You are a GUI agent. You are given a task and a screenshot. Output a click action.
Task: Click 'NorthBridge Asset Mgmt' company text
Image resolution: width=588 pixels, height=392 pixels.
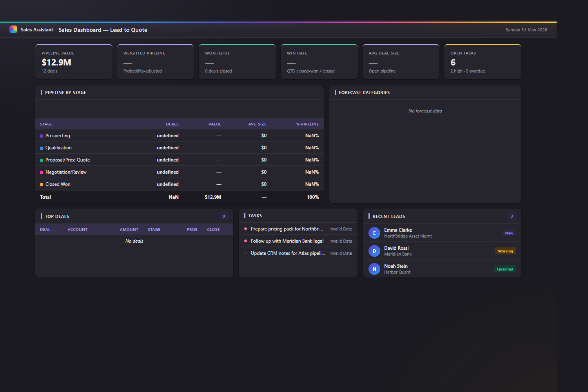point(408,236)
